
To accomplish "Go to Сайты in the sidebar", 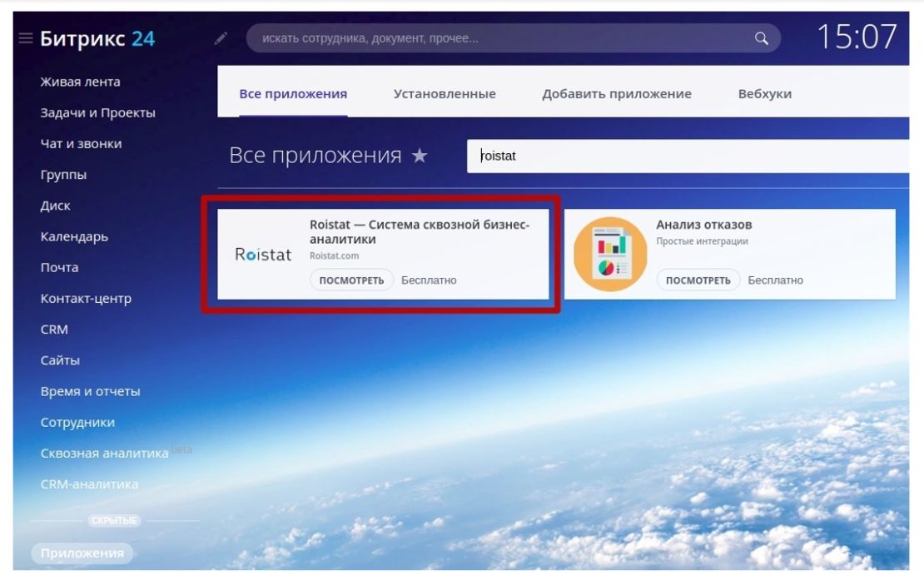I will 60,360.
